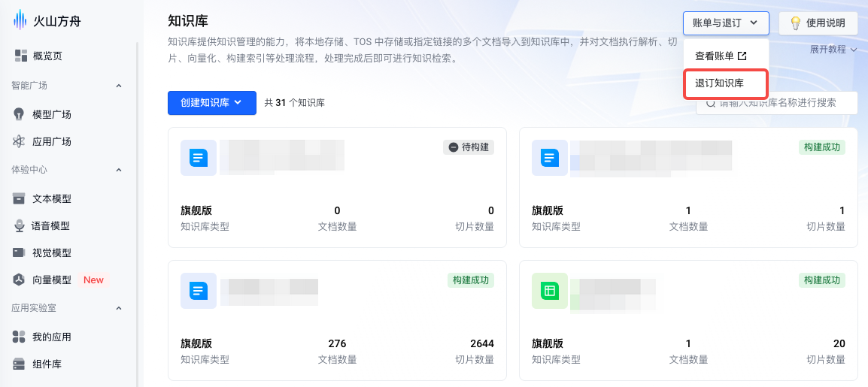This screenshot has height=387, width=868.
Task: Expand the 展开教程 tutorial link
Action: pos(833,50)
